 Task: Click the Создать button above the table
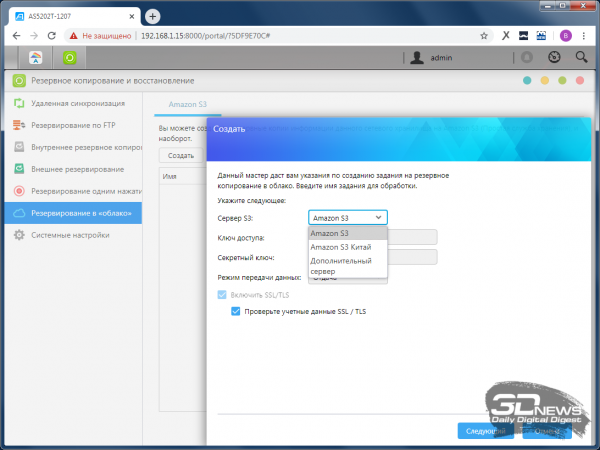[181, 155]
